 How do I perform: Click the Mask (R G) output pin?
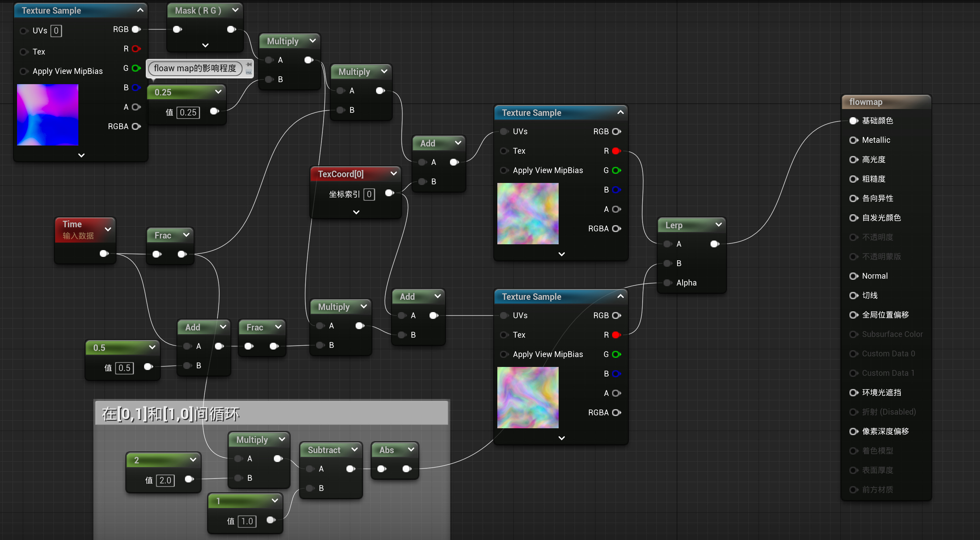tap(231, 29)
